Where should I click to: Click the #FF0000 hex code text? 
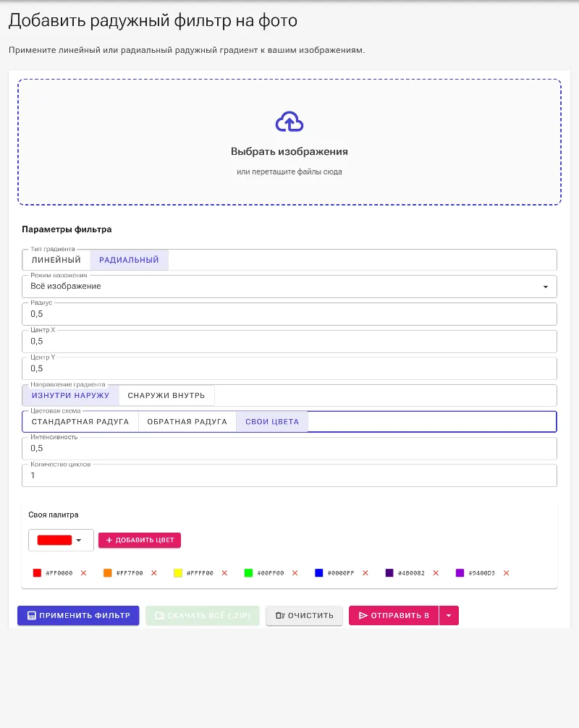tap(59, 573)
